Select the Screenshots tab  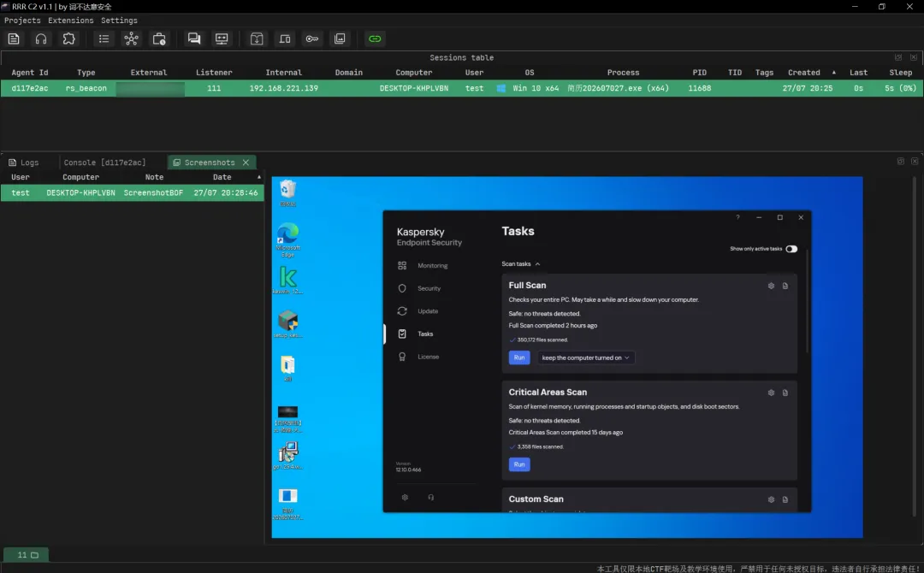tap(210, 162)
